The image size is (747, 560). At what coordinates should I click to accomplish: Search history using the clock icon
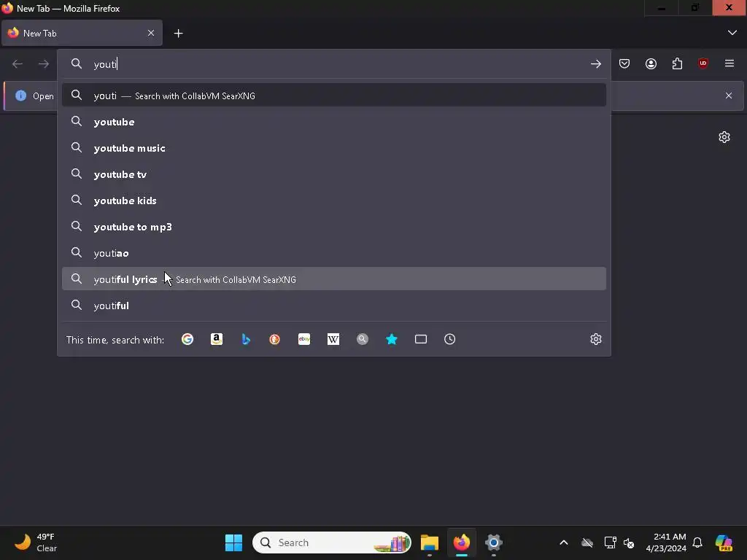[x=449, y=339]
